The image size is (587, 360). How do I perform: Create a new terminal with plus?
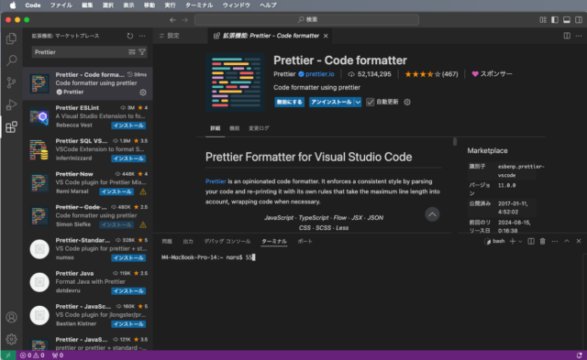pyautogui.click(x=513, y=241)
